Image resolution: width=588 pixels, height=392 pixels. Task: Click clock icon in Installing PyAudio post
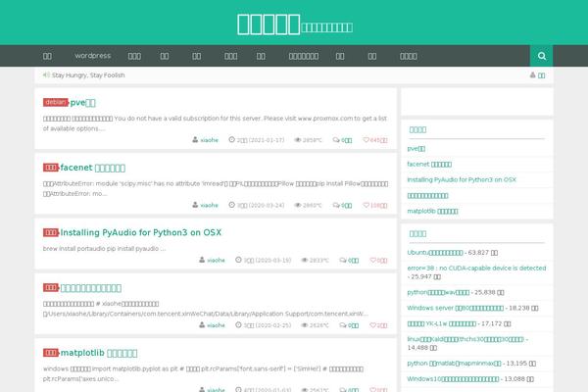click(238, 260)
